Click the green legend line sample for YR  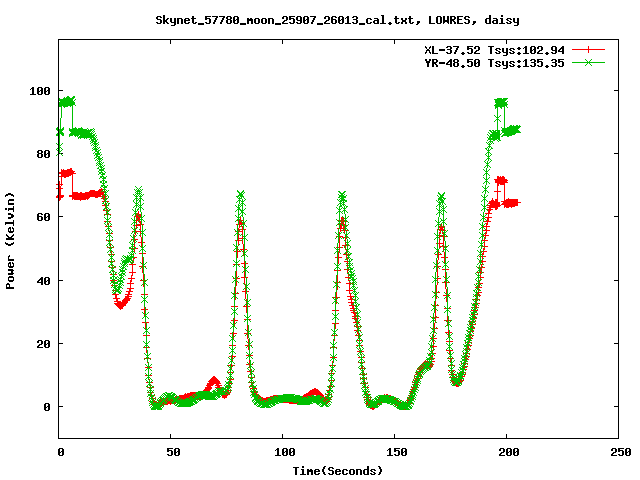coord(588,62)
